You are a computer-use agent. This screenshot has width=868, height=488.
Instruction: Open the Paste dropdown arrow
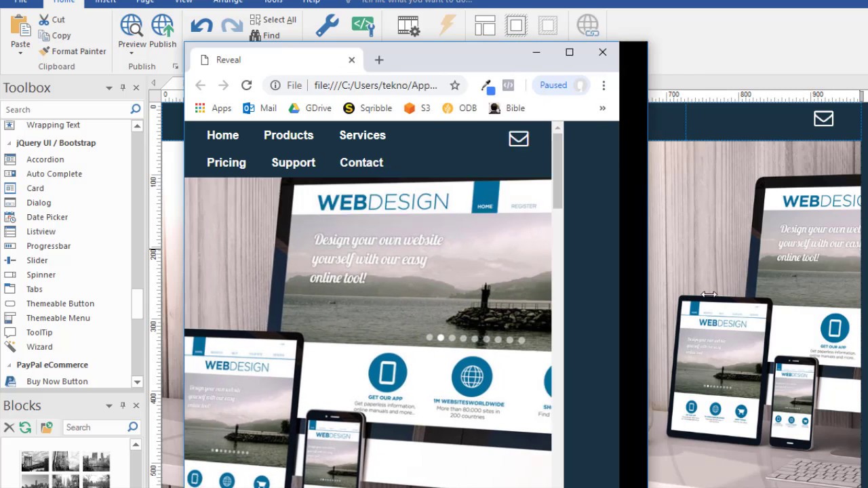[20, 53]
